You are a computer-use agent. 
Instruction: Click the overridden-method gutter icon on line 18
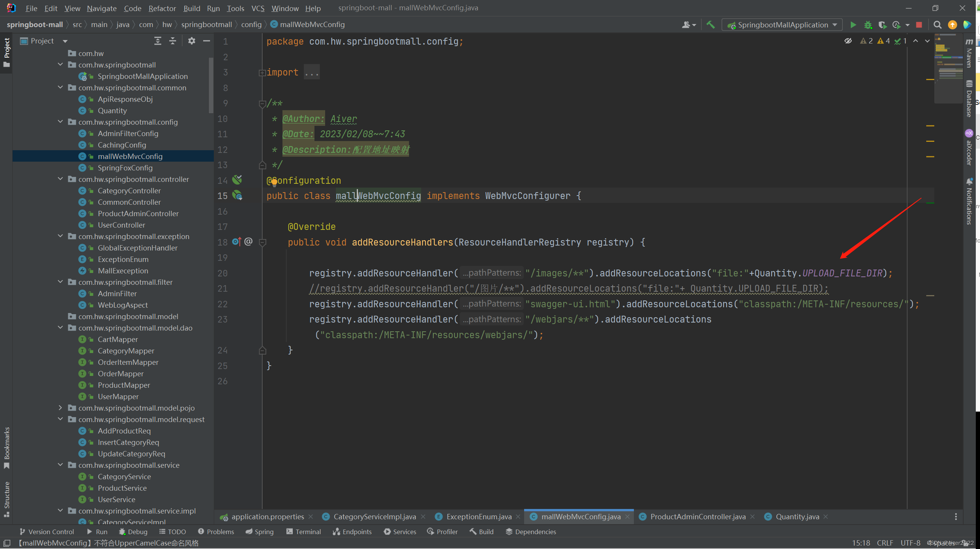click(236, 241)
